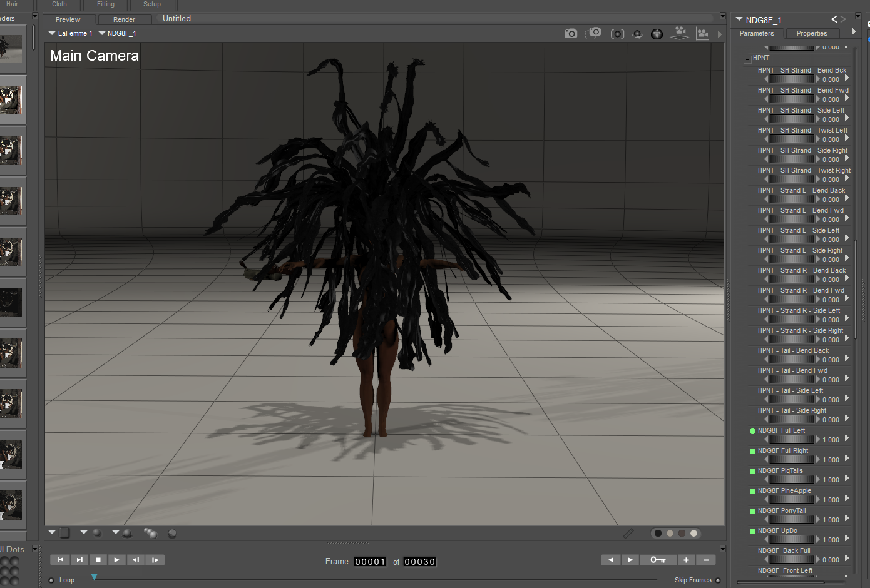Jump to first frame in animation controls
Image resolution: width=870 pixels, height=588 pixels.
click(60, 560)
